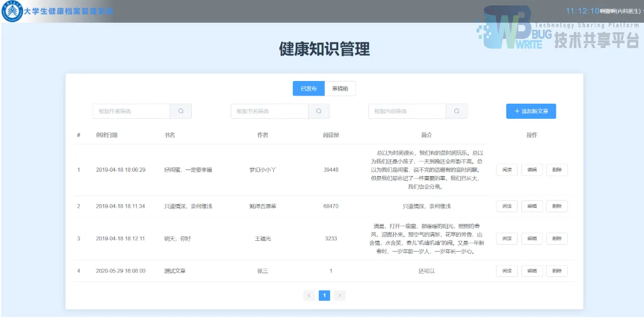Click the 简介 column header

click(427, 136)
